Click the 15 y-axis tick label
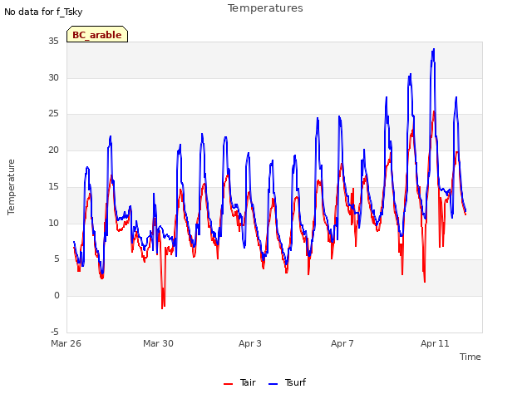Image resolution: width=532 pixels, height=399 pixels. coord(53,186)
